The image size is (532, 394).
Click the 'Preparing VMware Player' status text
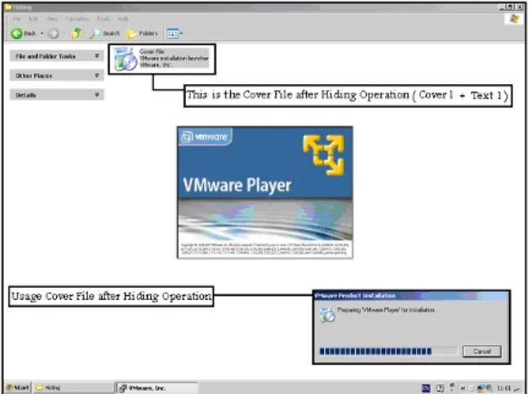pyautogui.click(x=388, y=310)
